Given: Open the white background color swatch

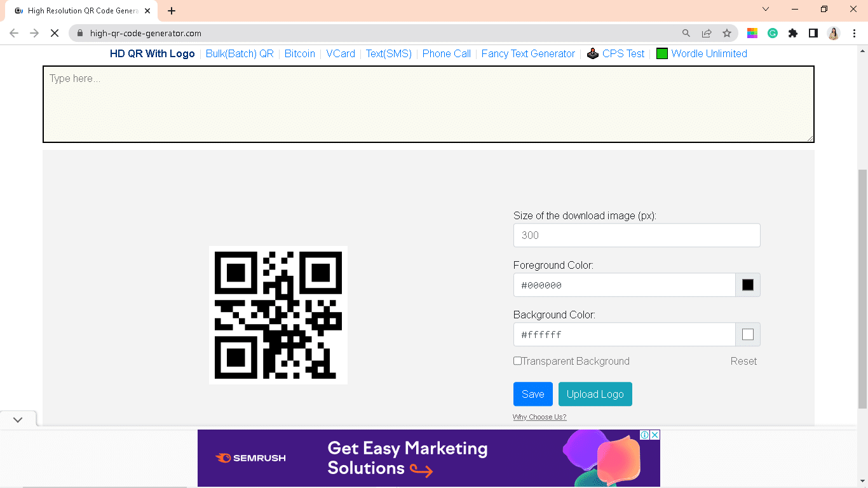Looking at the screenshot, I should 748,334.
